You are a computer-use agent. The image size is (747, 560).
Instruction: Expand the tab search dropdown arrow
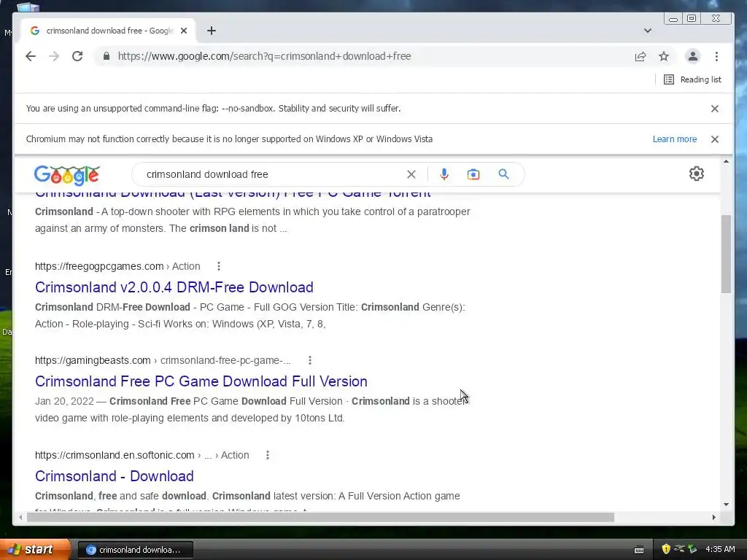648,31
